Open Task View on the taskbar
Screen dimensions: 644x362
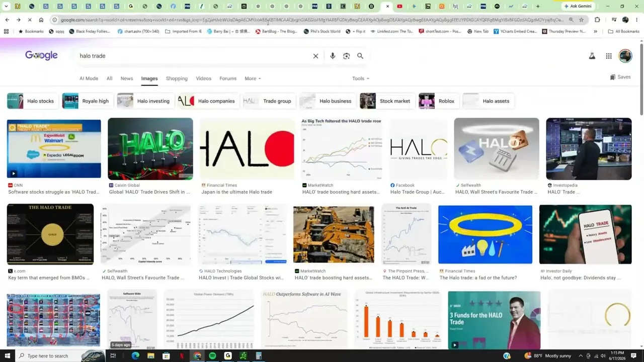pyautogui.click(x=113, y=356)
